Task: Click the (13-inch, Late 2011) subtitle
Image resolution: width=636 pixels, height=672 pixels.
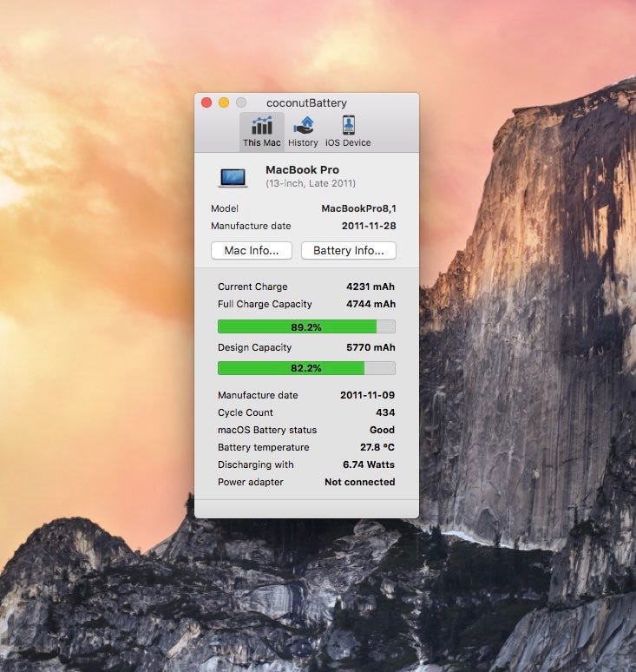Action: (x=311, y=183)
